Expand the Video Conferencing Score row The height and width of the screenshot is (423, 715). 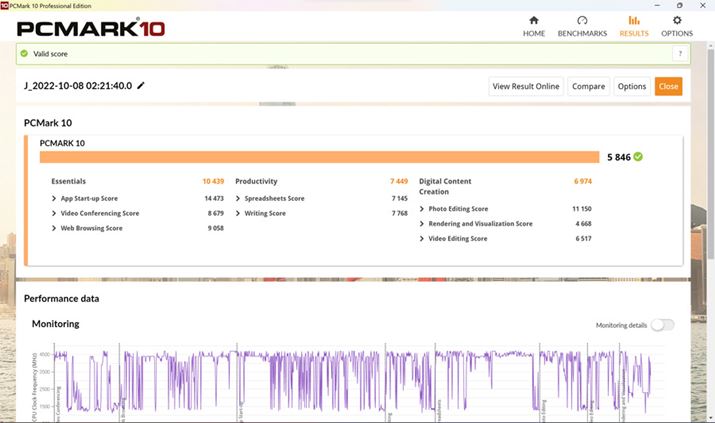coord(54,213)
